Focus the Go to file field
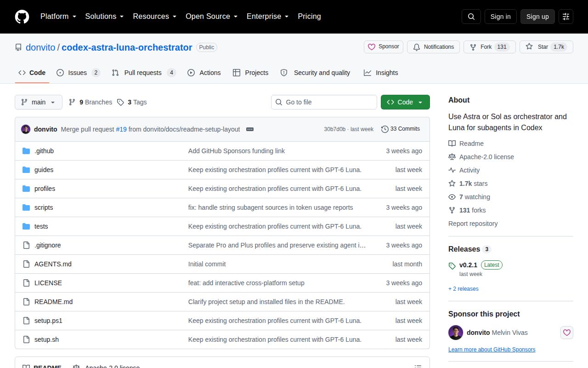 pyautogui.click(x=324, y=102)
